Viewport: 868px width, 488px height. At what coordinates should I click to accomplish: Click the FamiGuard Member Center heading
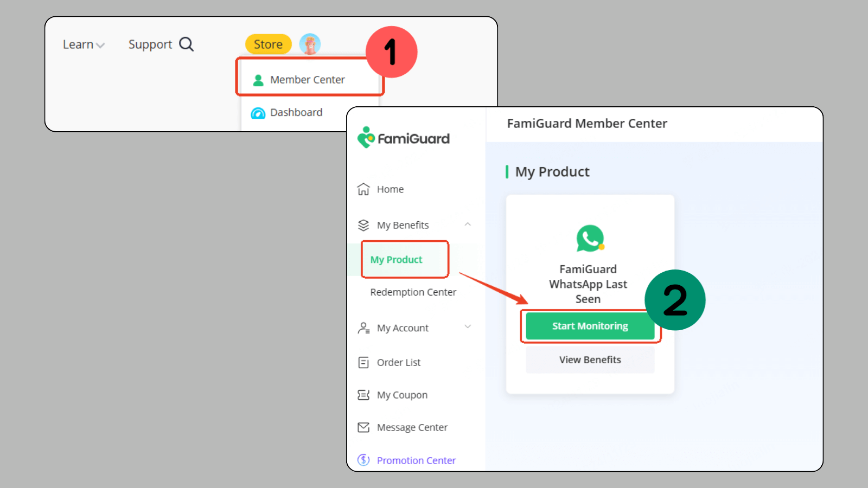587,124
